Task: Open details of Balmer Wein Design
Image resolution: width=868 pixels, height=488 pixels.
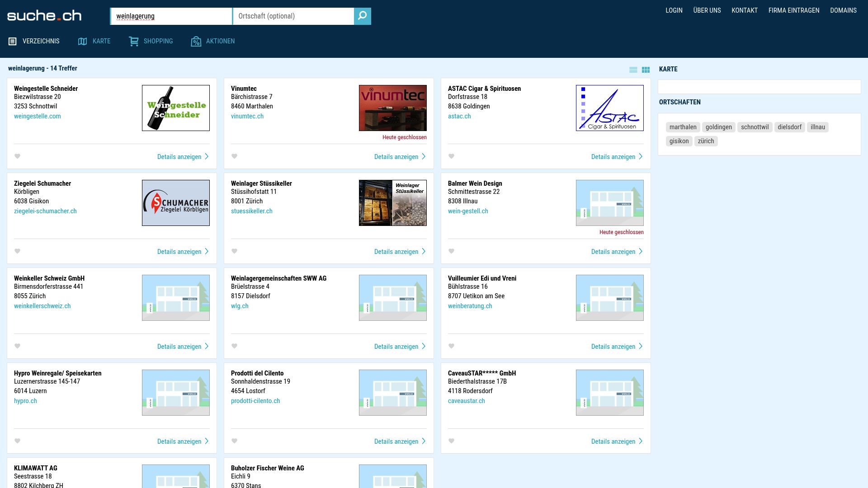Action: click(x=617, y=252)
